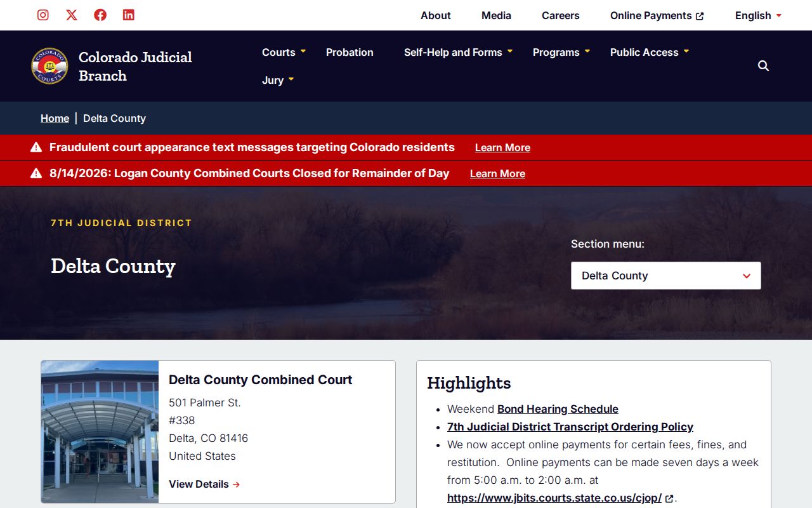Open the Facebook social icon
Viewport: 812px width, 508px height.
click(x=100, y=15)
